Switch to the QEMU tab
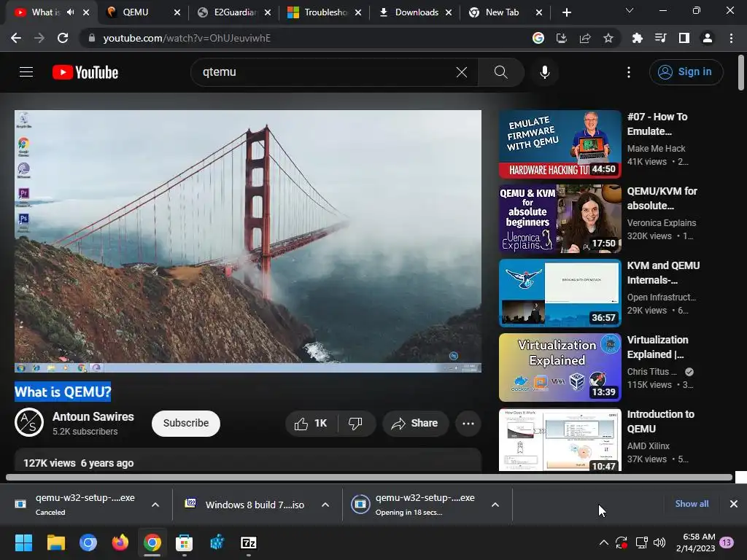 click(143, 12)
